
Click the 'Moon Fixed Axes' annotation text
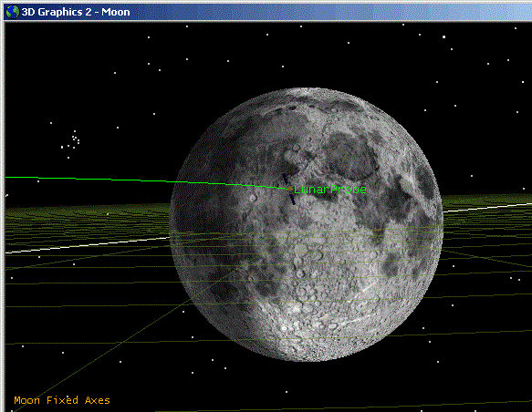[62, 400]
